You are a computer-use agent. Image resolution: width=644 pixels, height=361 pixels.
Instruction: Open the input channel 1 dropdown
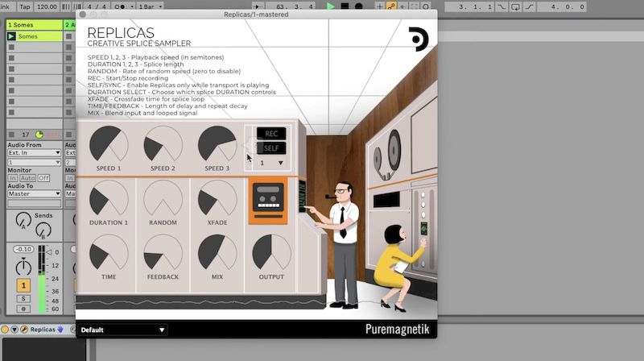[x=34, y=163]
